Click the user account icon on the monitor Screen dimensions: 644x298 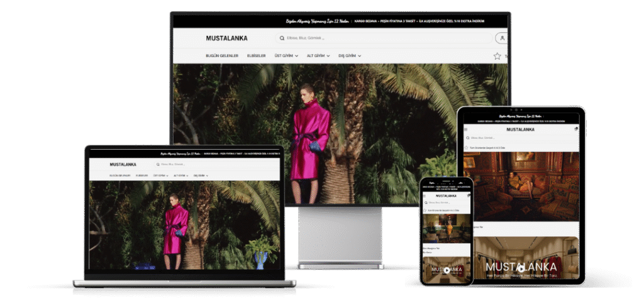click(502, 38)
